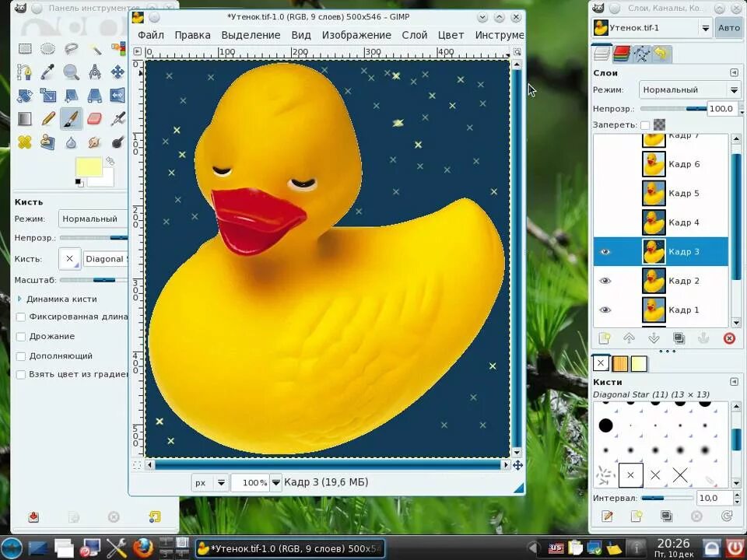
Task: Choose the Heal tool
Action: [25, 142]
